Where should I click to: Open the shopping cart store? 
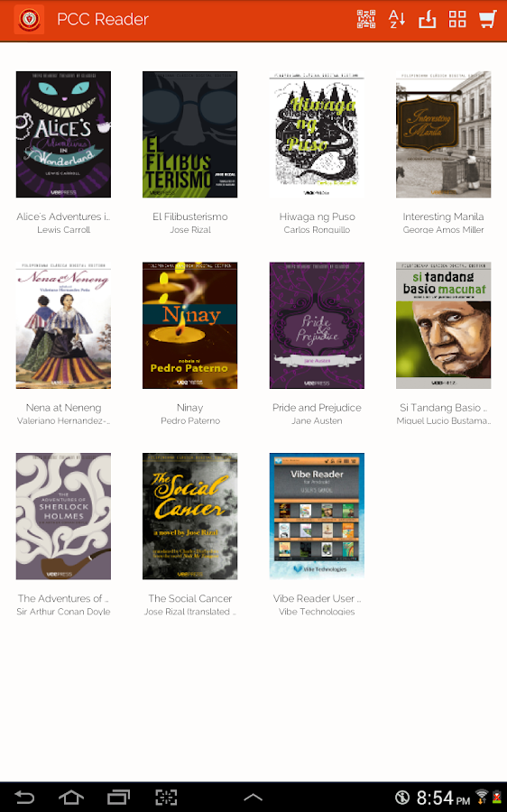pyautogui.click(x=487, y=19)
